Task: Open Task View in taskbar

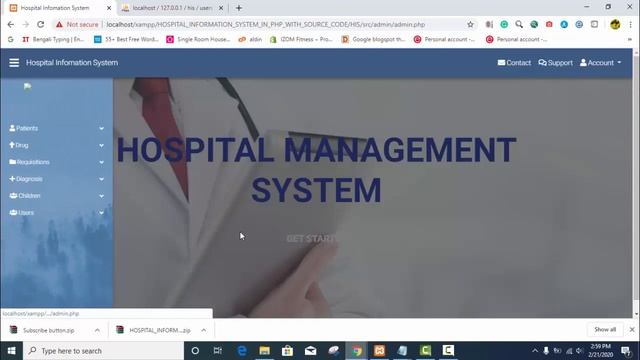Action: point(218,351)
